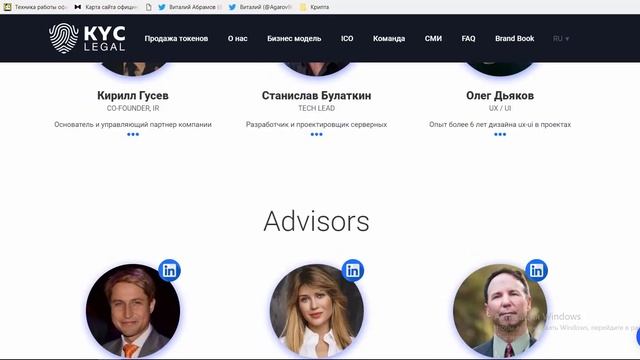
Task: Click the UX / UI role text
Action: pos(500,108)
